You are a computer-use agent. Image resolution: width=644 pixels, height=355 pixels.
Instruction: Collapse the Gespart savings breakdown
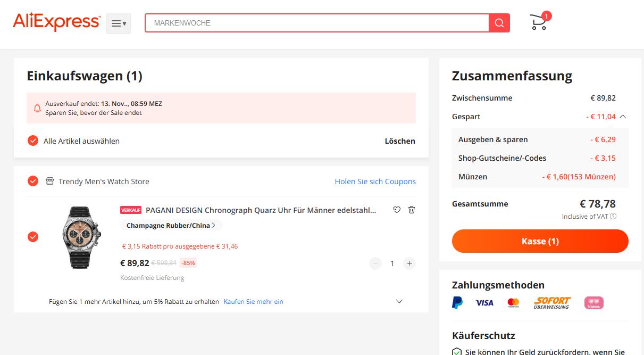[623, 117]
